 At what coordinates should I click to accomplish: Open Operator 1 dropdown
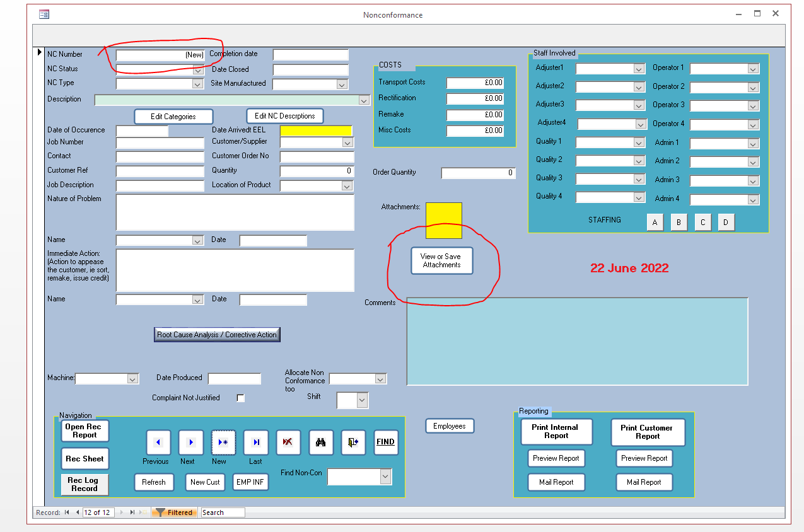(753, 69)
